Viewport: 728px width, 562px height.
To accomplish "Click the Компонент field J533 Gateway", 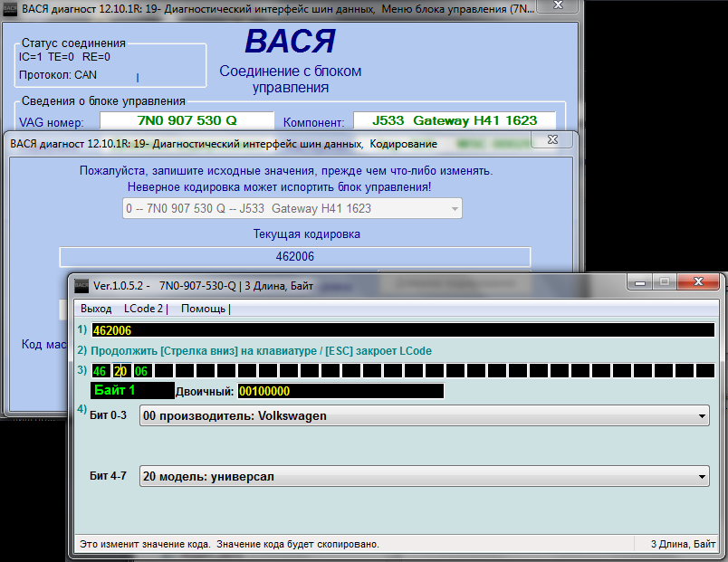I will (x=455, y=120).
